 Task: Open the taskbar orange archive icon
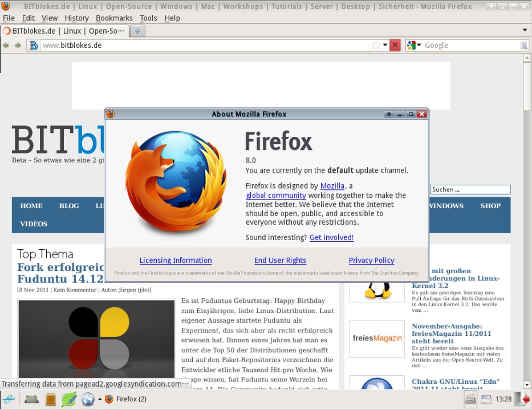point(51,400)
